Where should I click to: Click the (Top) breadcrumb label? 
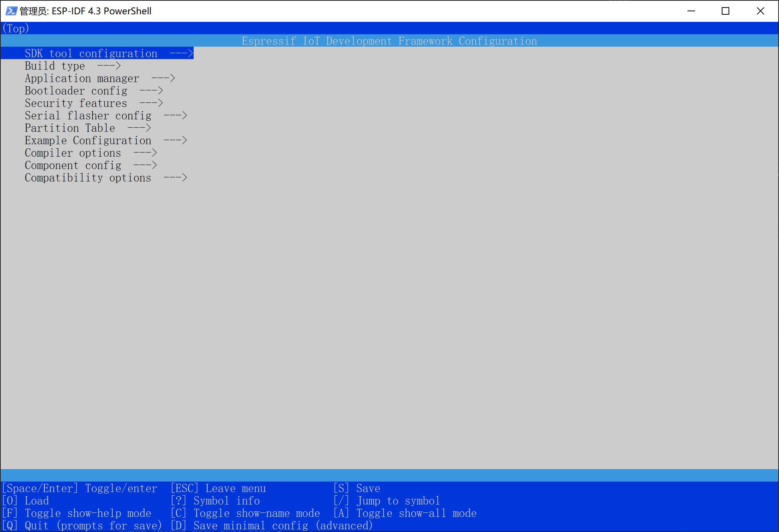(x=15, y=28)
